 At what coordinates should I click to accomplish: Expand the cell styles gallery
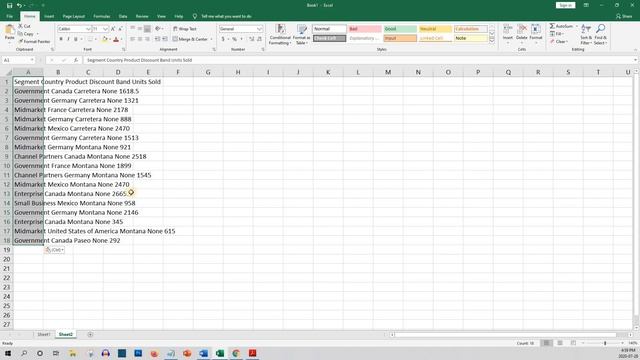point(492,40)
